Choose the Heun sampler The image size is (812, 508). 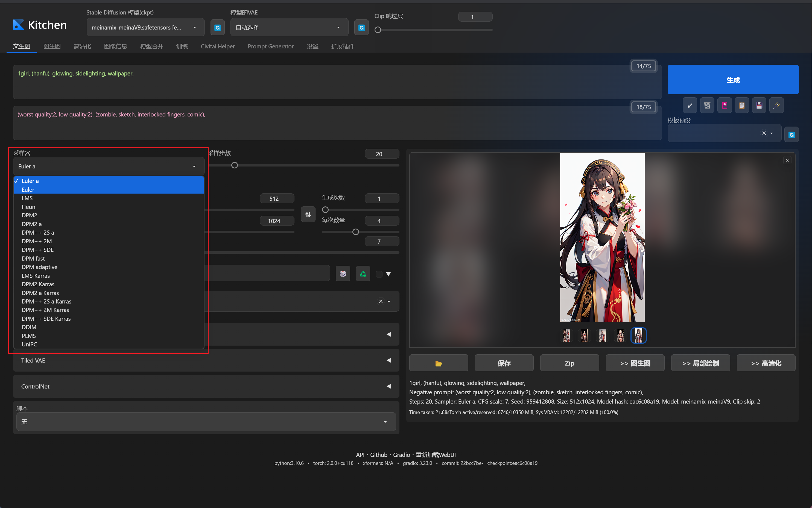(109, 207)
